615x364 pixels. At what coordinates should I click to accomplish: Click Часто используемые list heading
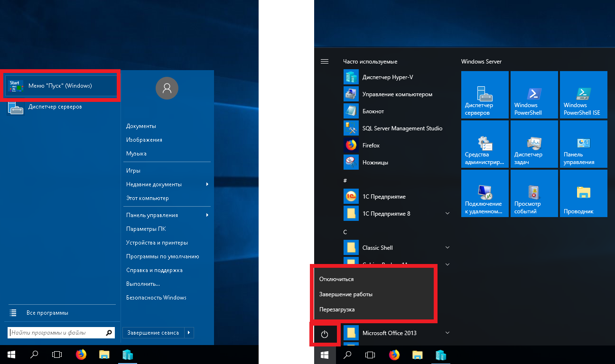(370, 62)
